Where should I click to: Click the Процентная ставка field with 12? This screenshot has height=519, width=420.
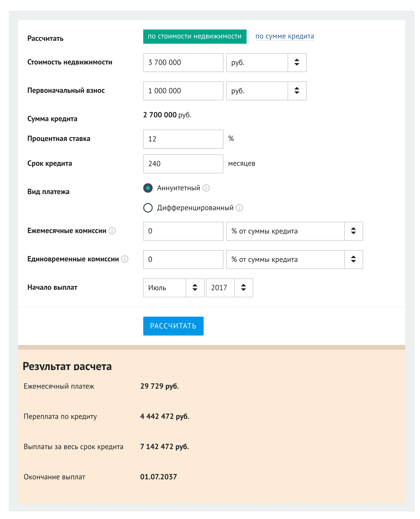pyautogui.click(x=183, y=139)
